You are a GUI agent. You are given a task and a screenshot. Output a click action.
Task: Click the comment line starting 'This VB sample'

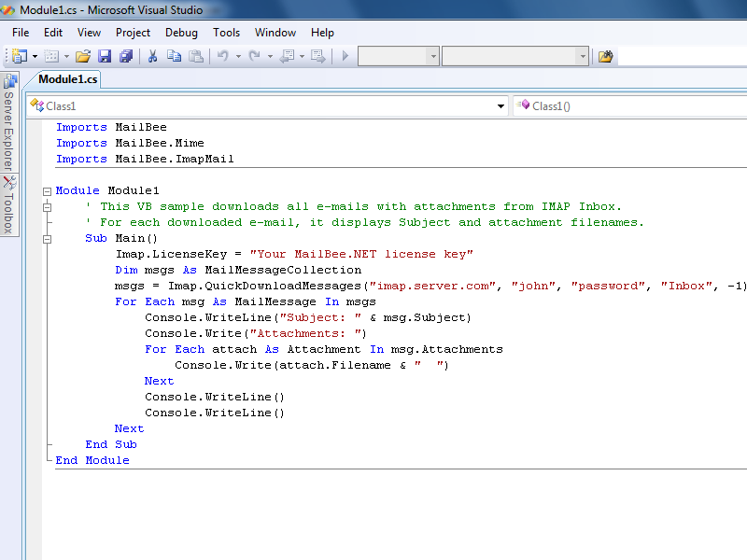pos(354,206)
